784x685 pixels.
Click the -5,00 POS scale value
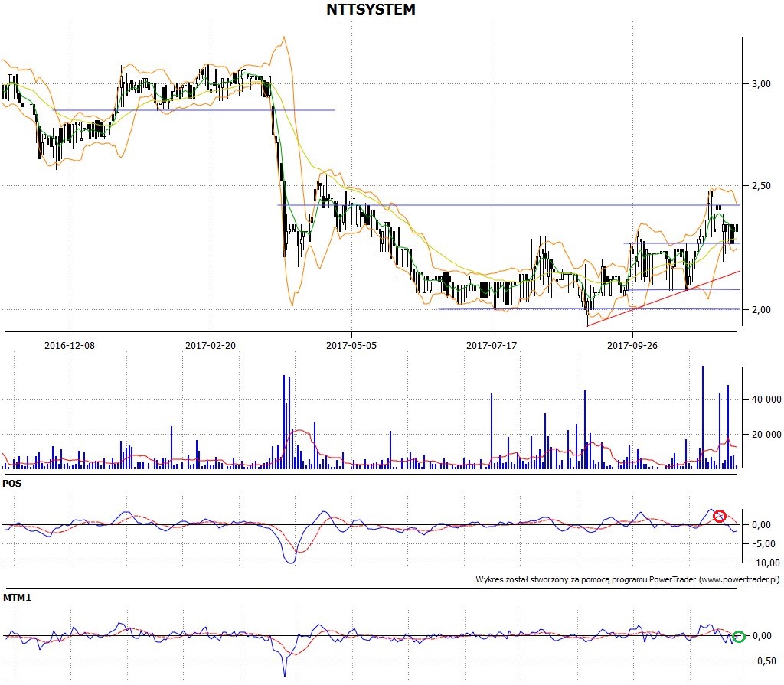763,544
